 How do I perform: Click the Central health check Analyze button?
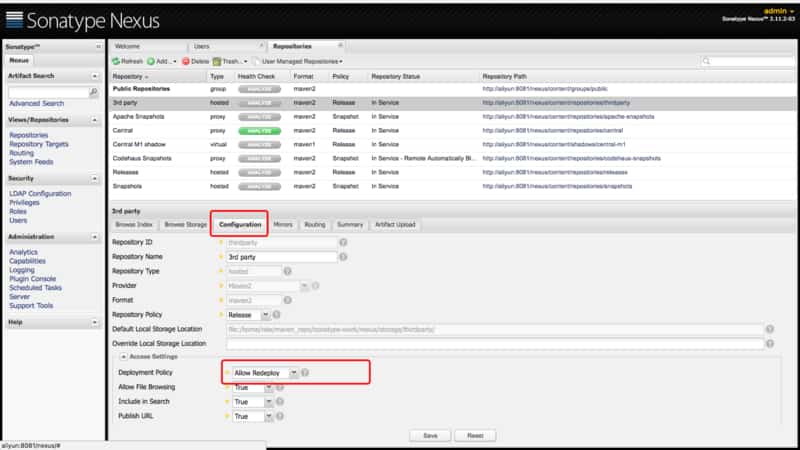pyautogui.click(x=259, y=131)
